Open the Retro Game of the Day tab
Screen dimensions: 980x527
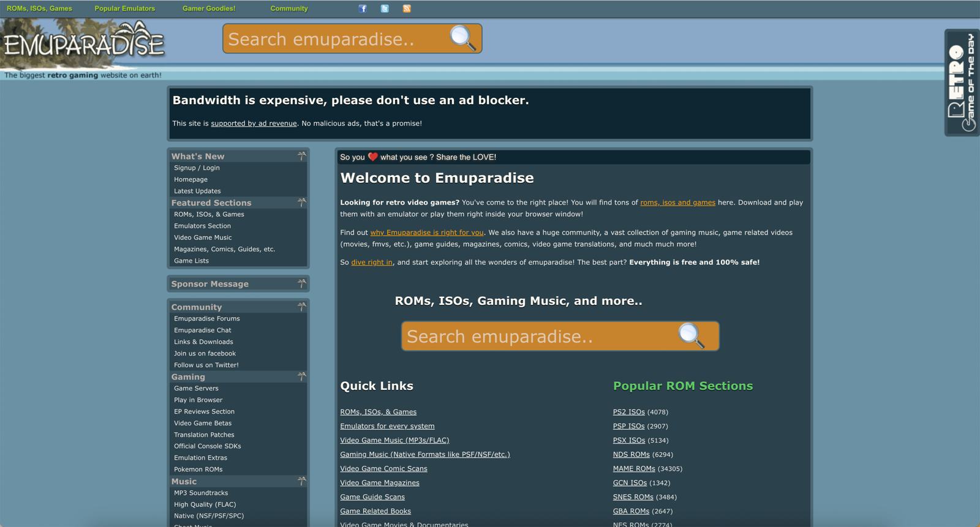click(x=962, y=83)
